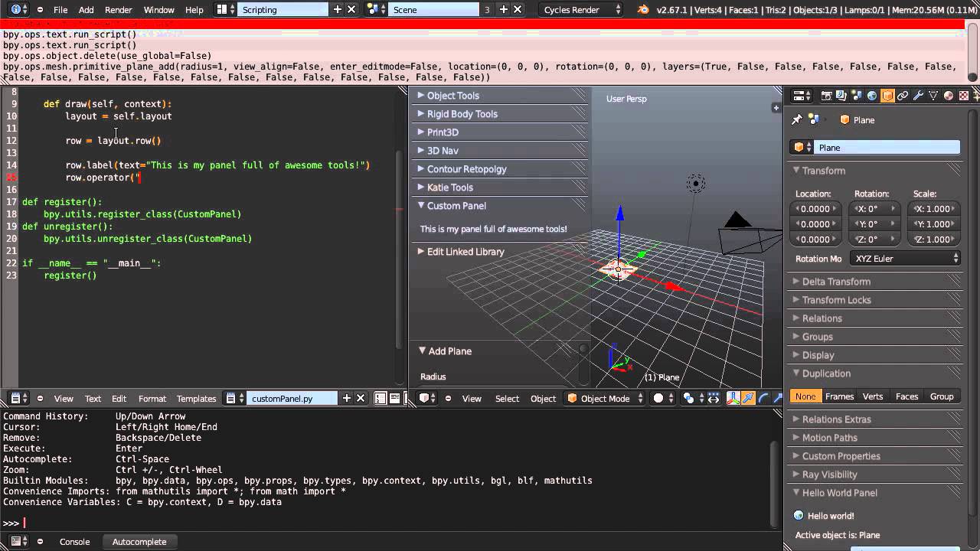Open the XYZ Euler rotation mode dropdown
The width and height of the screenshot is (980, 551).
(906, 259)
